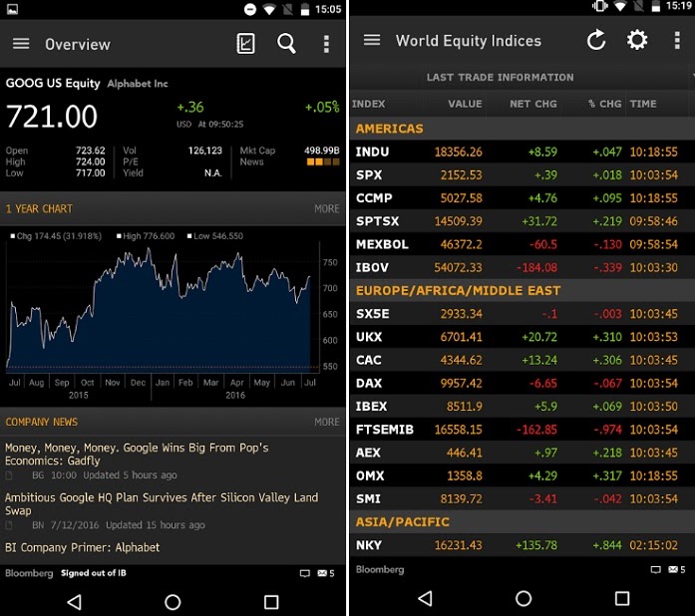Open the SPTSX index row

tap(522, 221)
